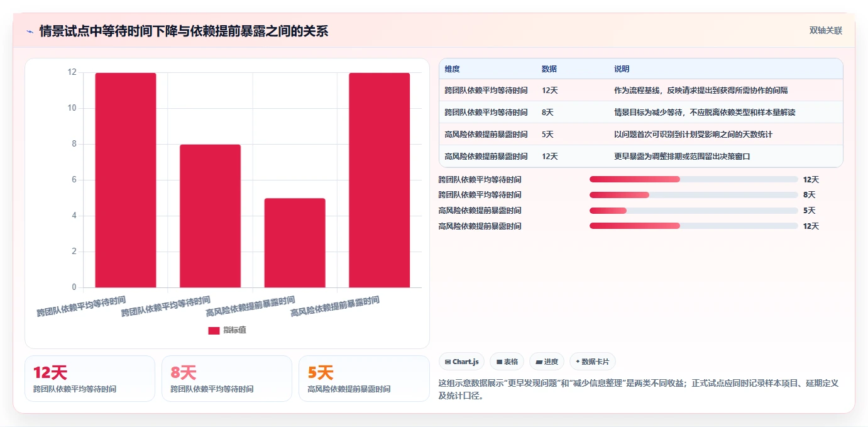The height and width of the screenshot is (427, 868).
Task: Click the y-axis tick label 4
Action: [74, 216]
